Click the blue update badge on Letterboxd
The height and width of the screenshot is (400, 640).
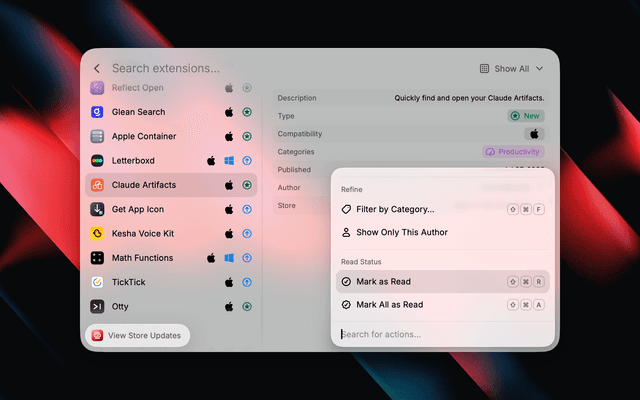click(247, 160)
